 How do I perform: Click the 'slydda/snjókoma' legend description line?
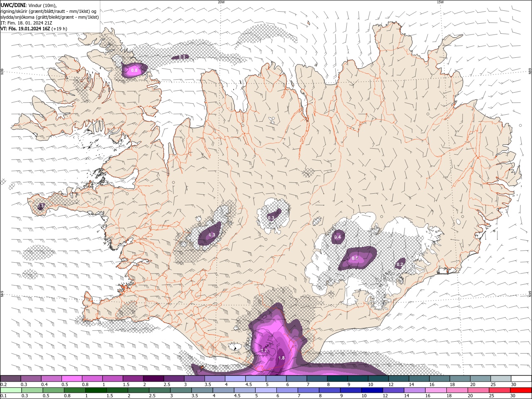tap(50, 17)
